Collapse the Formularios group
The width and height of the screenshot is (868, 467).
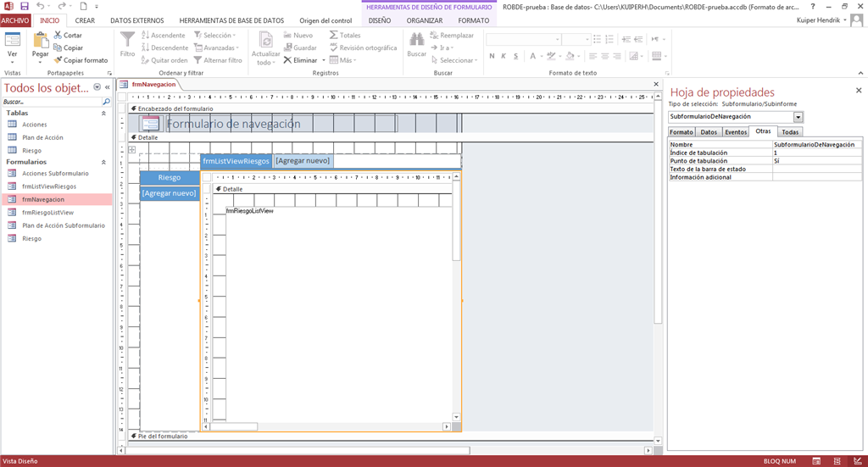click(103, 162)
